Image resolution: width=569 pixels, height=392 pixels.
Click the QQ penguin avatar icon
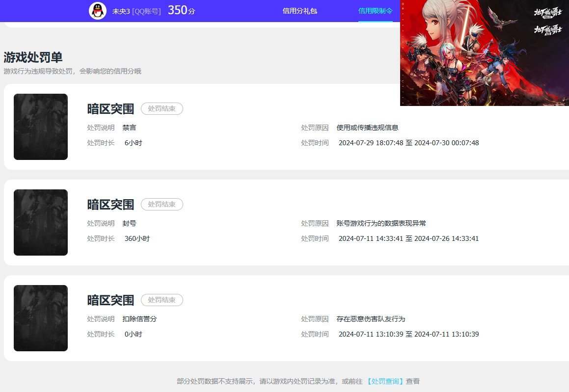click(x=98, y=11)
